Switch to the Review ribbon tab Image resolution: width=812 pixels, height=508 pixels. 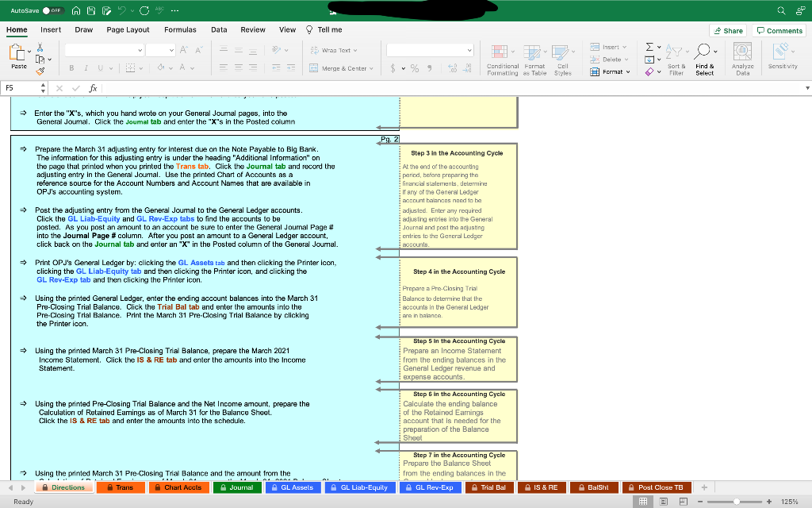point(253,30)
